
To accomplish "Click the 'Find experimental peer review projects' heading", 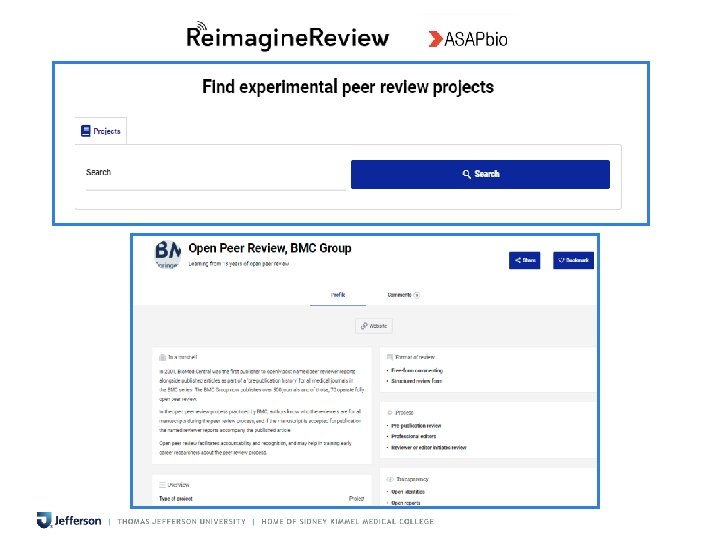I will point(348,87).
